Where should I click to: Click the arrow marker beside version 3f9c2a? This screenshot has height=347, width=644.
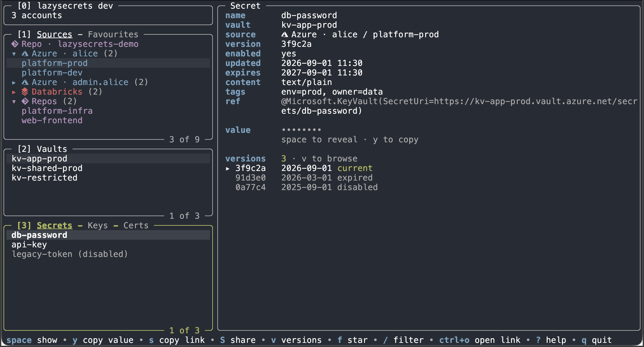[227, 168]
